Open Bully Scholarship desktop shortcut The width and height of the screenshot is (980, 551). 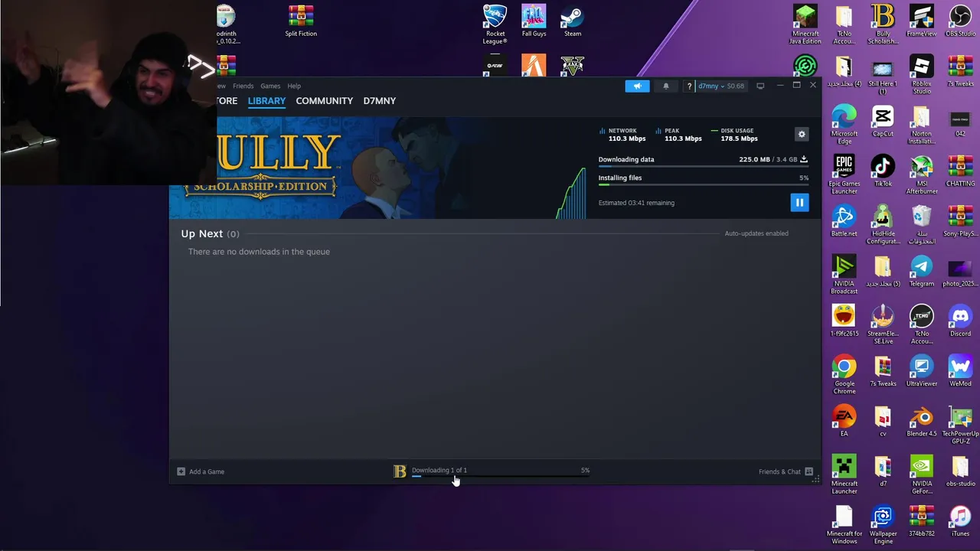point(883,24)
